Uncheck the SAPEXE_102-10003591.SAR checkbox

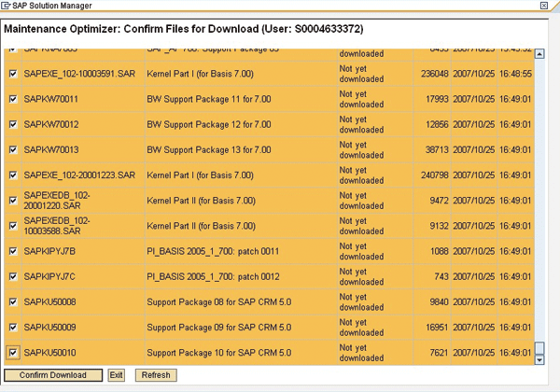tap(13, 74)
